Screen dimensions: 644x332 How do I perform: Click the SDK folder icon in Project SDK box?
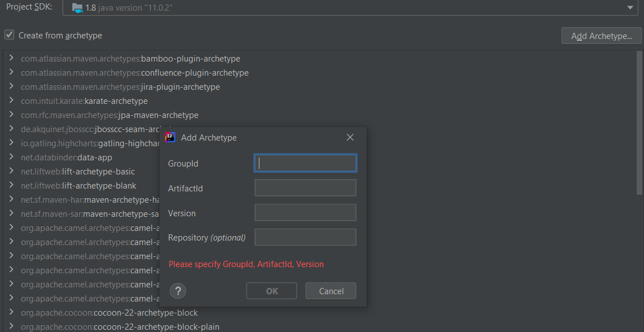77,8
